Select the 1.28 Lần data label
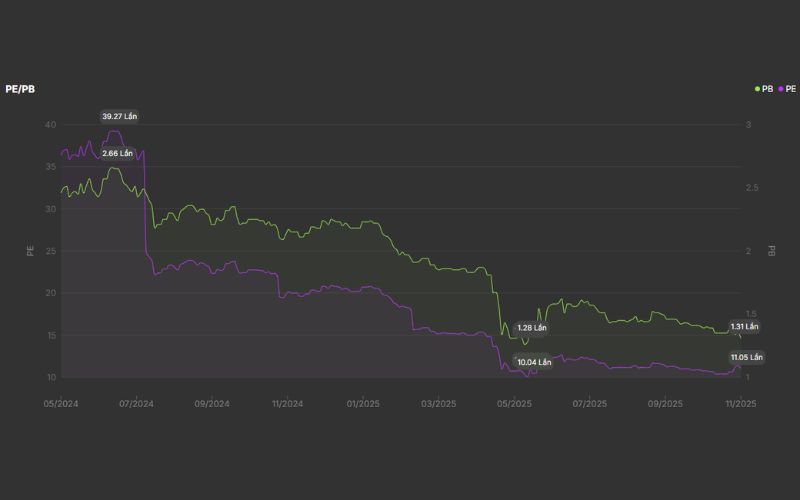Image resolution: width=800 pixels, height=500 pixels. 532,328
